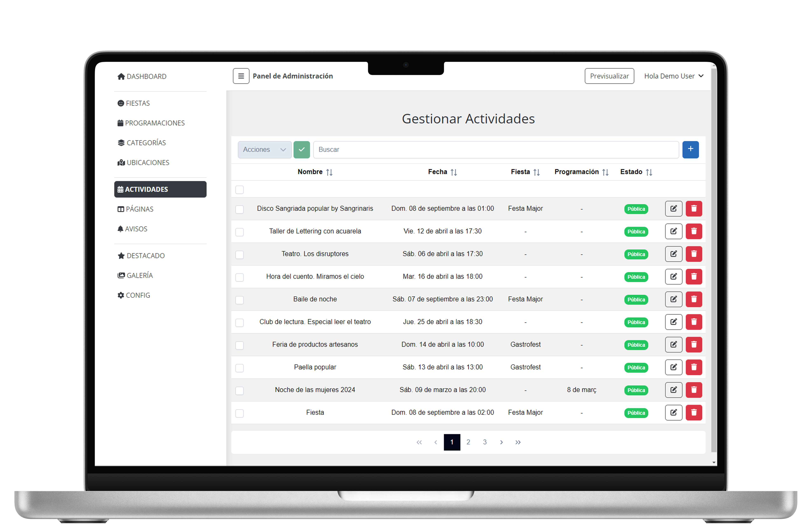Sort by Fecha column arrows
Image resolution: width=812 pixels, height=528 pixels.
tap(453, 172)
